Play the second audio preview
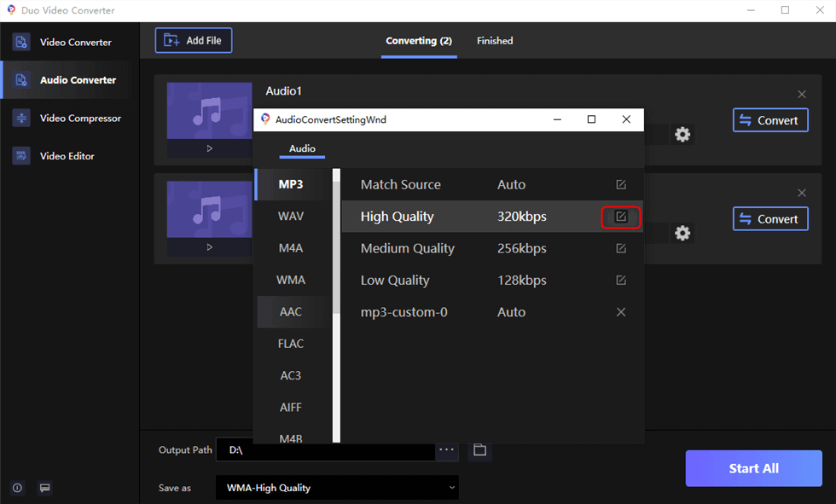The height and width of the screenshot is (504, 836). tap(210, 247)
